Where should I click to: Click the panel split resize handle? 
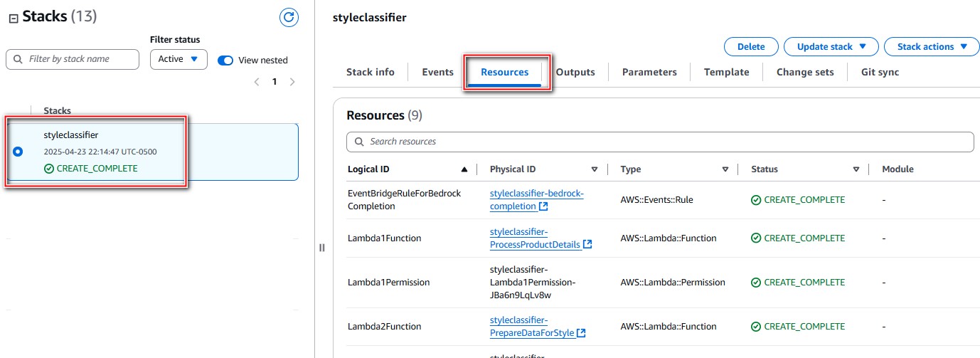click(321, 248)
